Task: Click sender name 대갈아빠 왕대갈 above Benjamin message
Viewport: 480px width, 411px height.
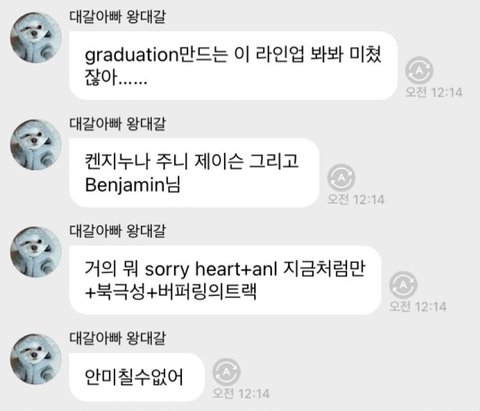Action: (x=117, y=124)
